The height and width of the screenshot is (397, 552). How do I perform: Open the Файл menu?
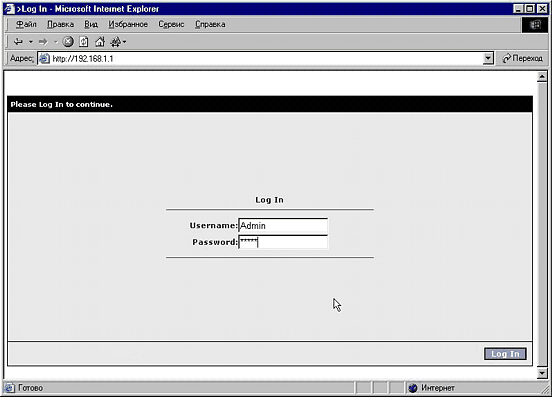(x=26, y=24)
